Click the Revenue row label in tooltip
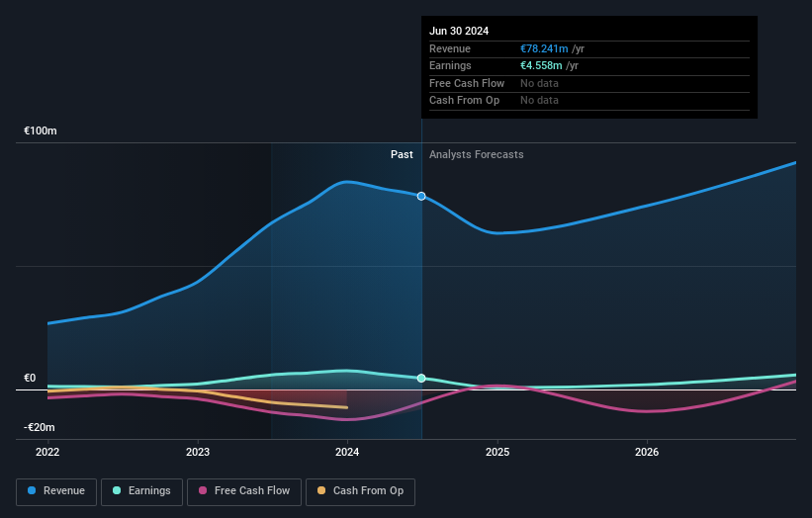 coord(450,48)
